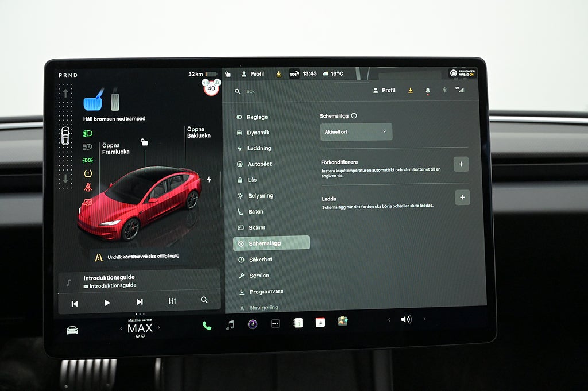
Task: Add a Förkonditionera schedule with plus button
Action: coord(461,164)
